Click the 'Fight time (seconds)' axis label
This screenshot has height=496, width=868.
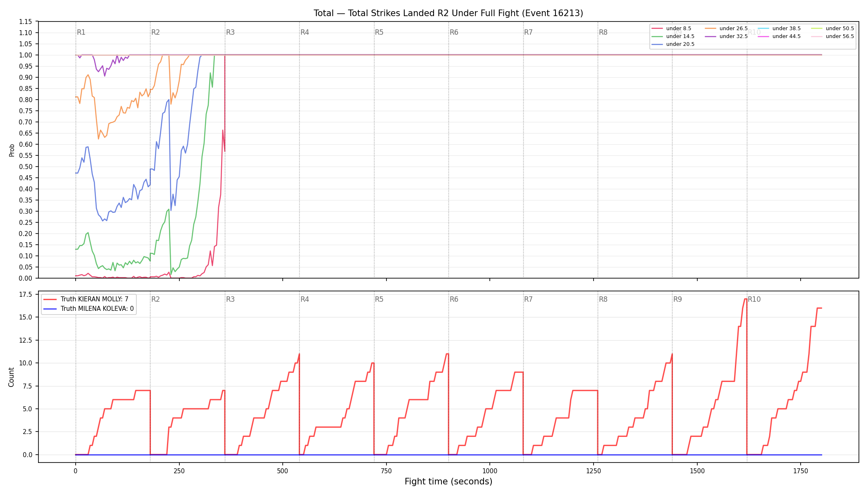448,482
